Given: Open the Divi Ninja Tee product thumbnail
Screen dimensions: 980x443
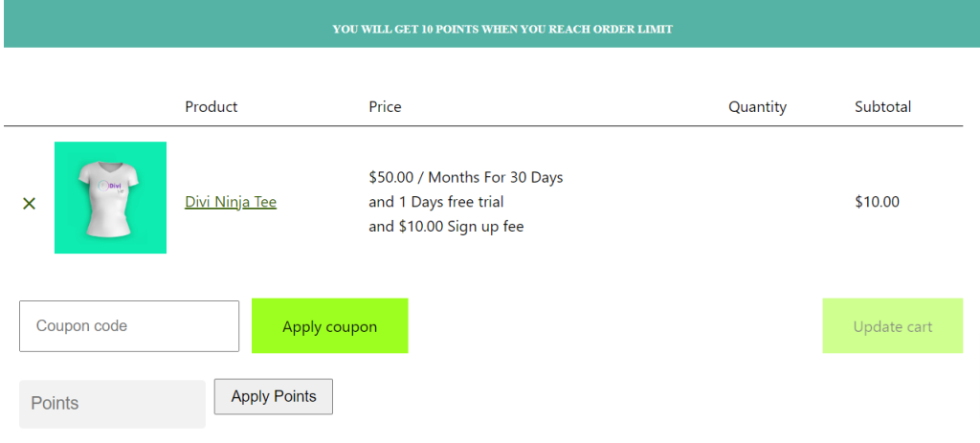Looking at the screenshot, I should coord(111,197).
